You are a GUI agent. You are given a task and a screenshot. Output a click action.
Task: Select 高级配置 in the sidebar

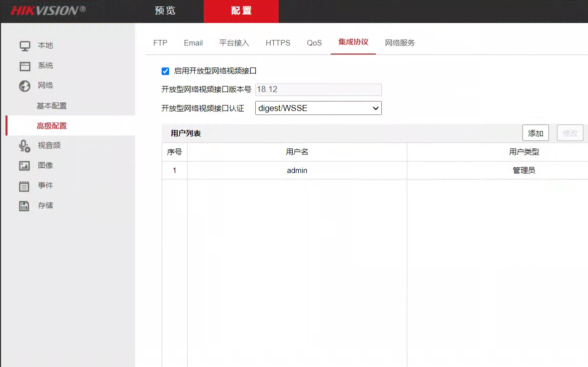52,126
